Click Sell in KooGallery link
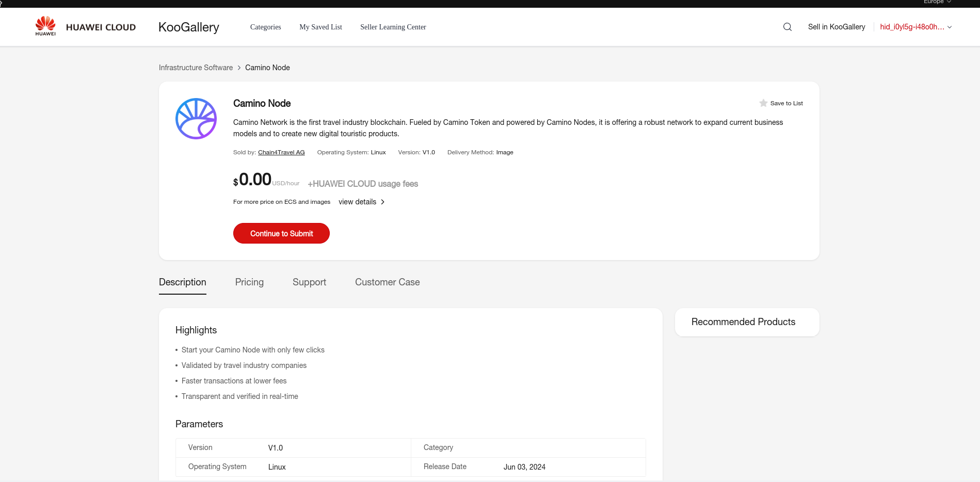980x482 pixels. [x=836, y=27]
